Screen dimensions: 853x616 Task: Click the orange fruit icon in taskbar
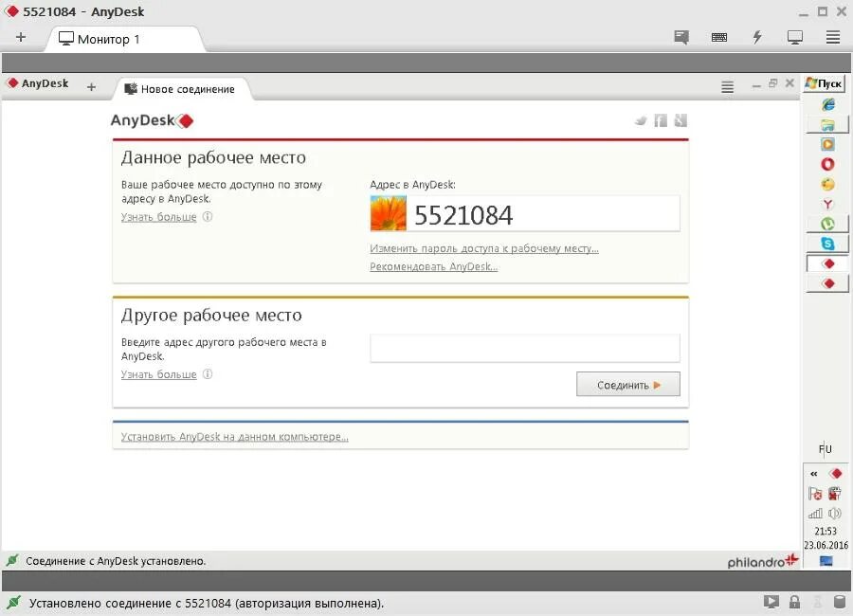pyautogui.click(x=827, y=185)
